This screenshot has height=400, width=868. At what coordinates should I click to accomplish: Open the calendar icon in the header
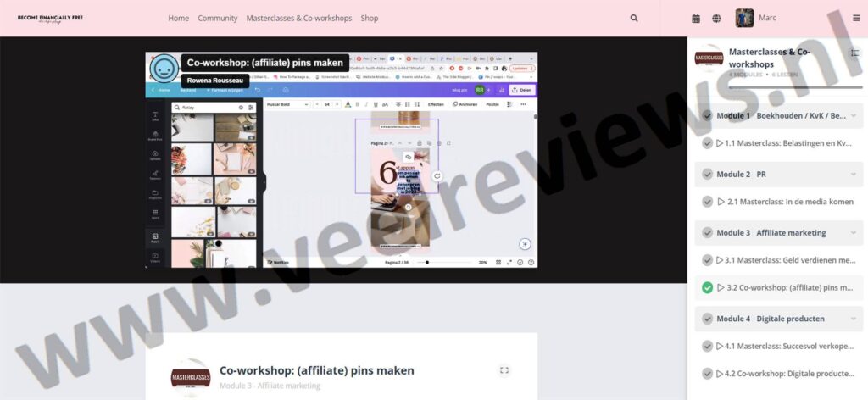[x=696, y=19]
